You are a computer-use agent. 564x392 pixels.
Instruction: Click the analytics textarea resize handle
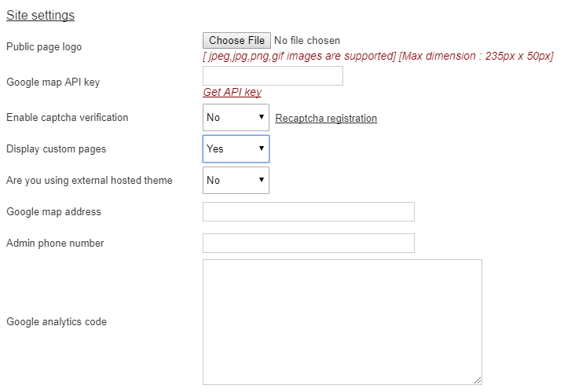pyautogui.click(x=478, y=380)
